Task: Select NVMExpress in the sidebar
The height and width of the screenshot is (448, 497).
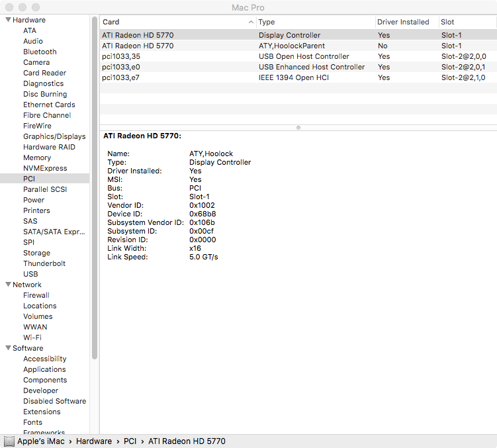Action: (45, 168)
